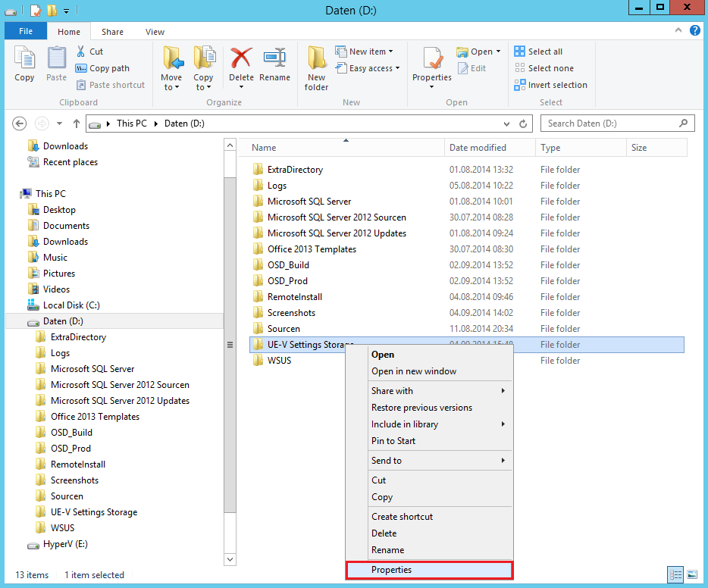The height and width of the screenshot is (588, 708).
Task: Open the New item dropdown
Action: (364, 52)
